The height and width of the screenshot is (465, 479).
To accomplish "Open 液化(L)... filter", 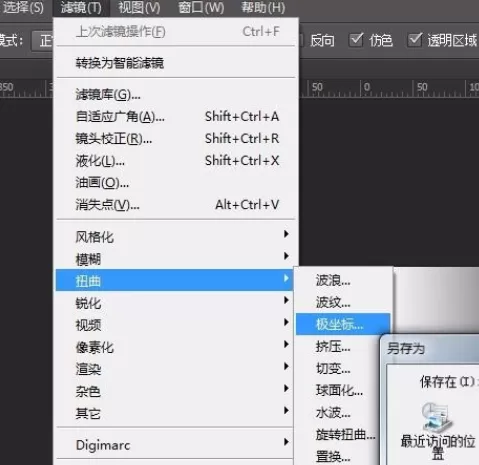I will 176,161.
